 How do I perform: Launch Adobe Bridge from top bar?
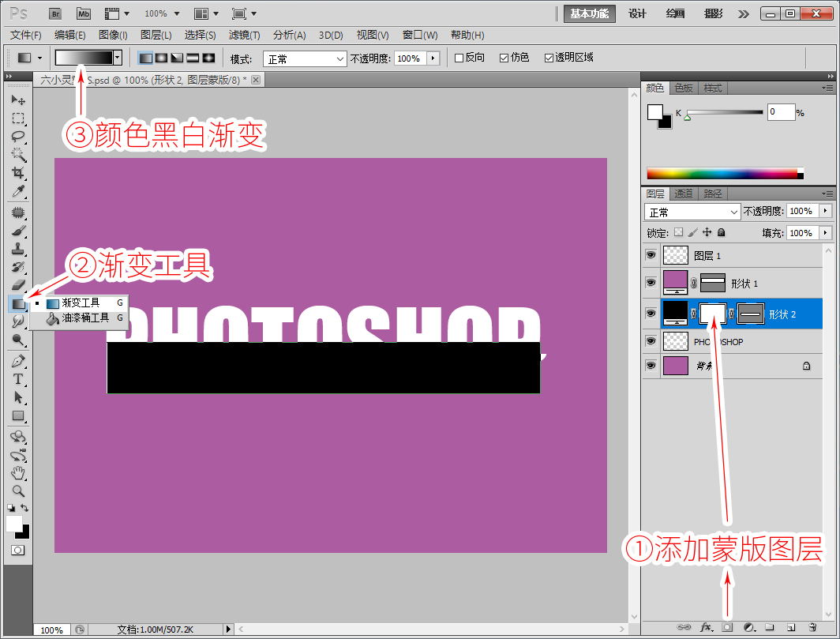pos(55,14)
